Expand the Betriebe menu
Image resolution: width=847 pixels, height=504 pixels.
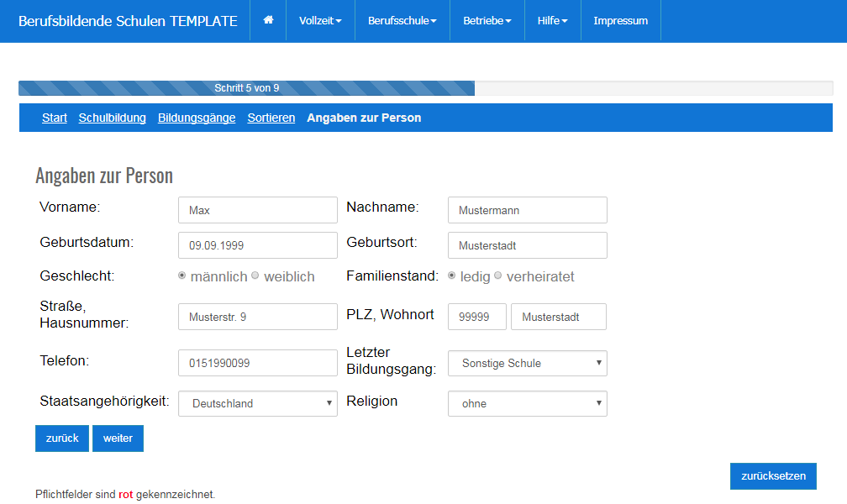tap(487, 21)
